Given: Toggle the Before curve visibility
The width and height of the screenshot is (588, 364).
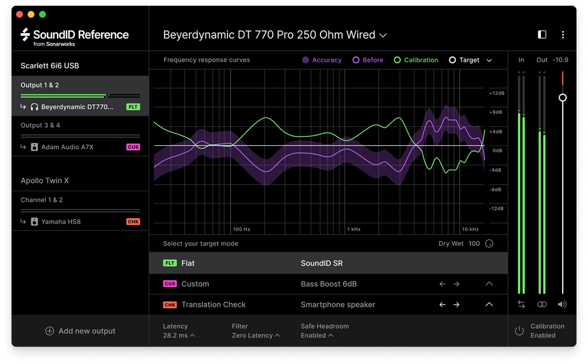Looking at the screenshot, I should pyautogui.click(x=368, y=60).
